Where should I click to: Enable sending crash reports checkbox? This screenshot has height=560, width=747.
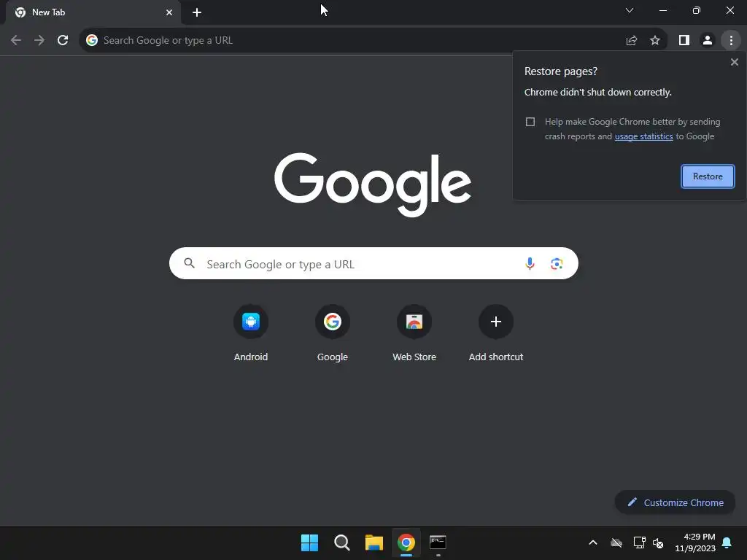530,122
